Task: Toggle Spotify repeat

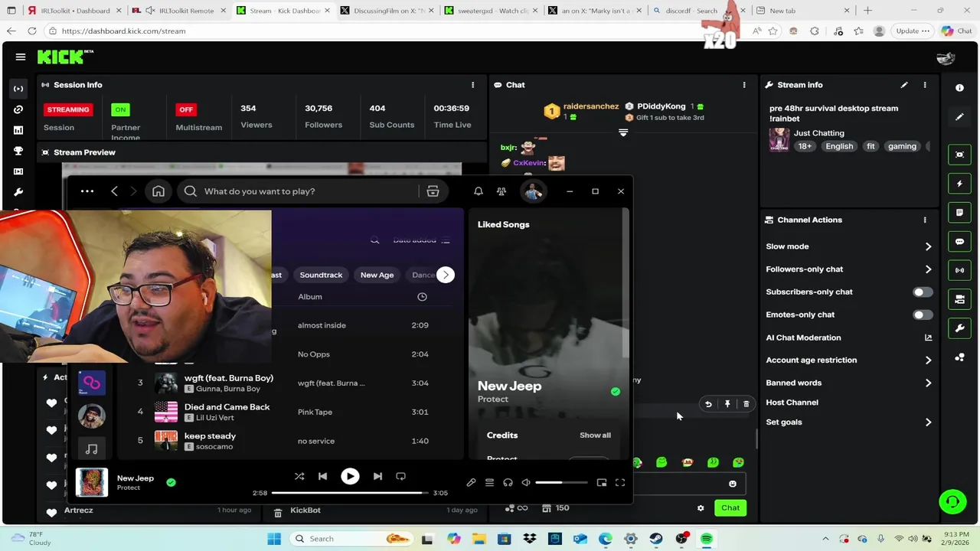Action: click(400, 476)
